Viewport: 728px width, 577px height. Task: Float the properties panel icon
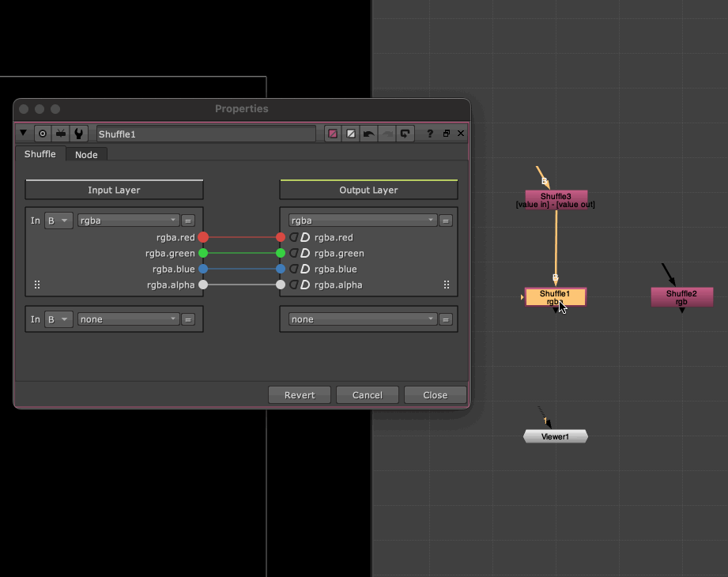446,134
